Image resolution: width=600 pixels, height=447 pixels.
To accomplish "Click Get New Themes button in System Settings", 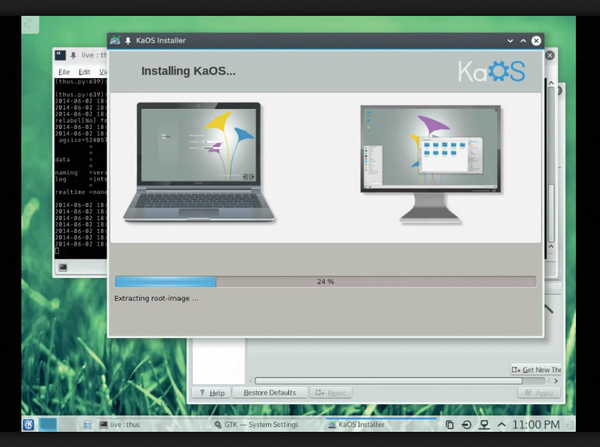I will [536, 370].
